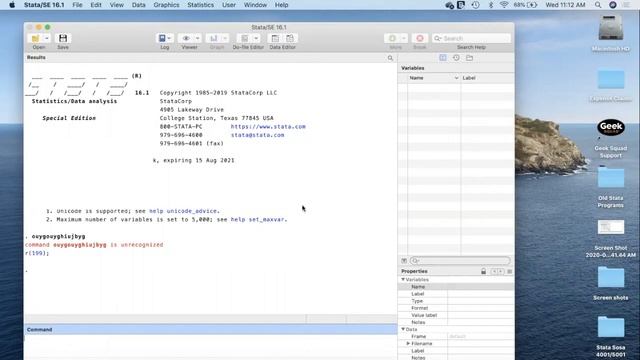The width and height of the screenshot is (640, 360).
Task: Select the Macintosh HD desktop icon
Action: [x=611, y=28]
